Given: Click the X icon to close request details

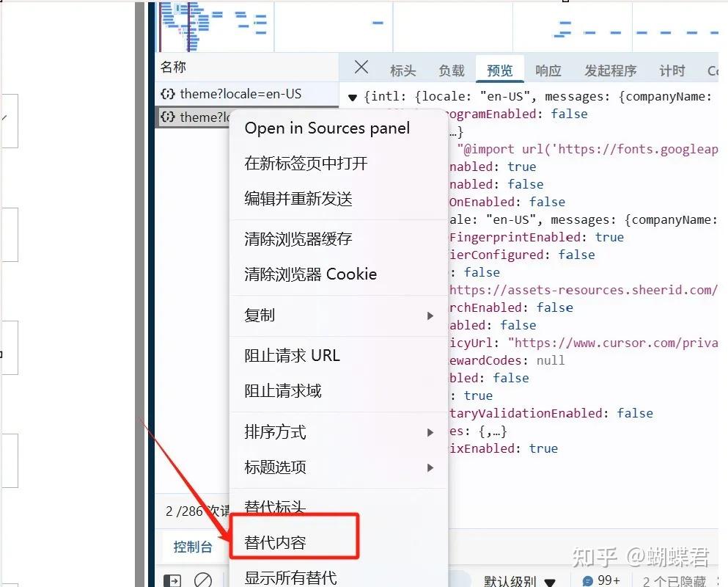Looking at the screenshot, I should [x=360, y=67].
